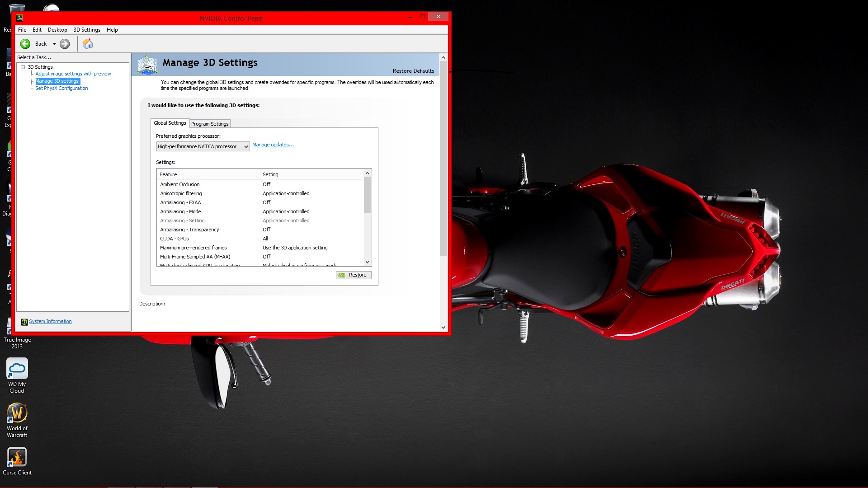Click settings list scroll-up arrow

pos(367,173)
